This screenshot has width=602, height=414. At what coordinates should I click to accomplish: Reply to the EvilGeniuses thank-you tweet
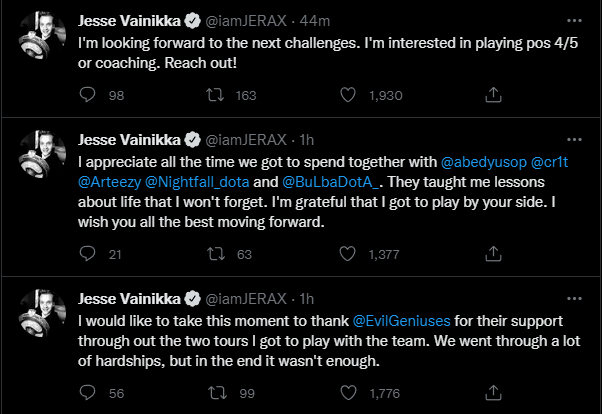87,394
